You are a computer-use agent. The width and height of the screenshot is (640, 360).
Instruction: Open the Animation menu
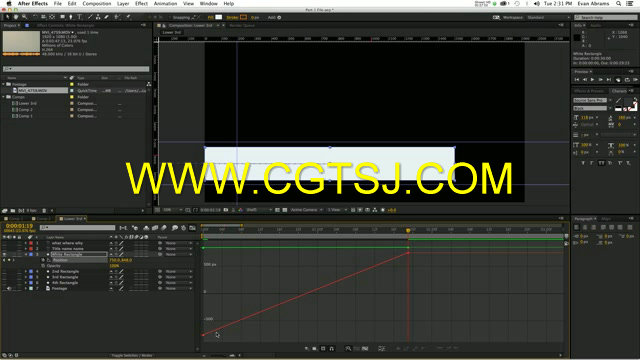point(165,3)
